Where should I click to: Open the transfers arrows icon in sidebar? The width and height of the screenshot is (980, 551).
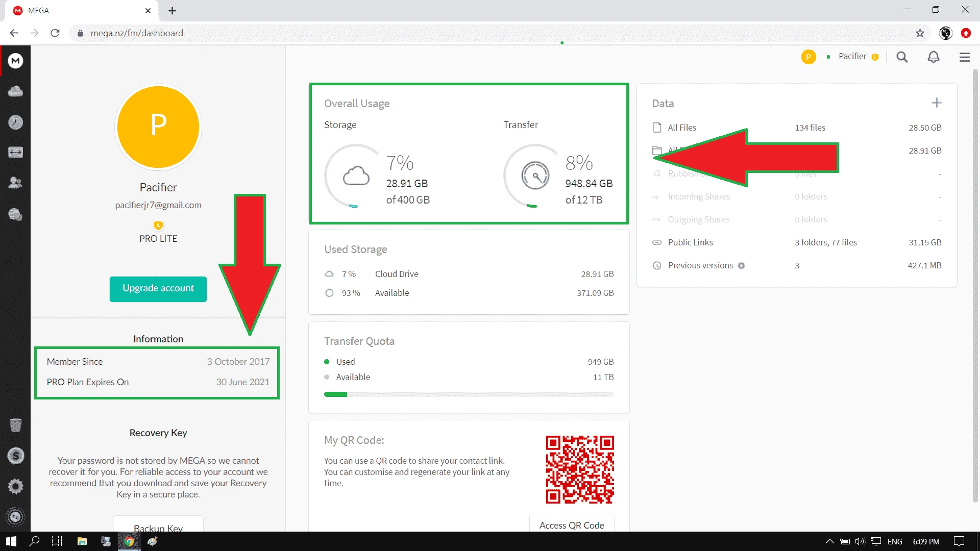click(x=15, y=153)
